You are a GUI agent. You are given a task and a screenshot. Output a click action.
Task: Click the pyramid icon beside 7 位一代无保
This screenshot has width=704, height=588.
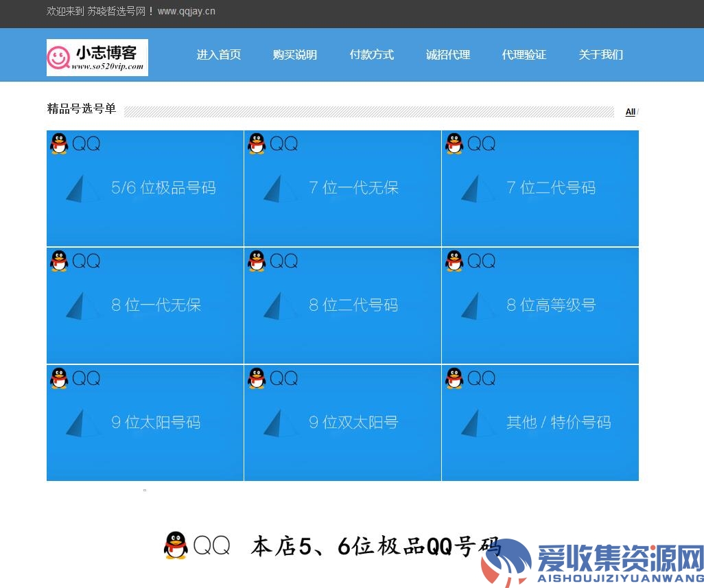click(x=280, y=189)
